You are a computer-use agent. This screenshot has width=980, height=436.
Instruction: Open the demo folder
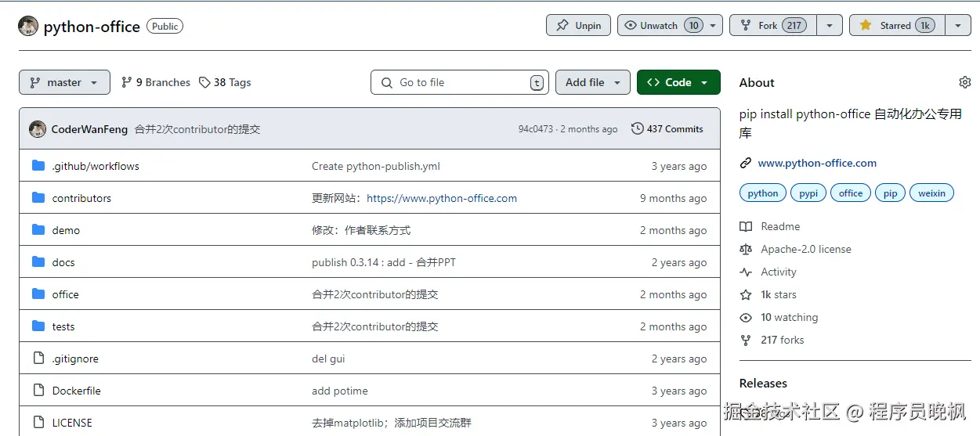66,230
